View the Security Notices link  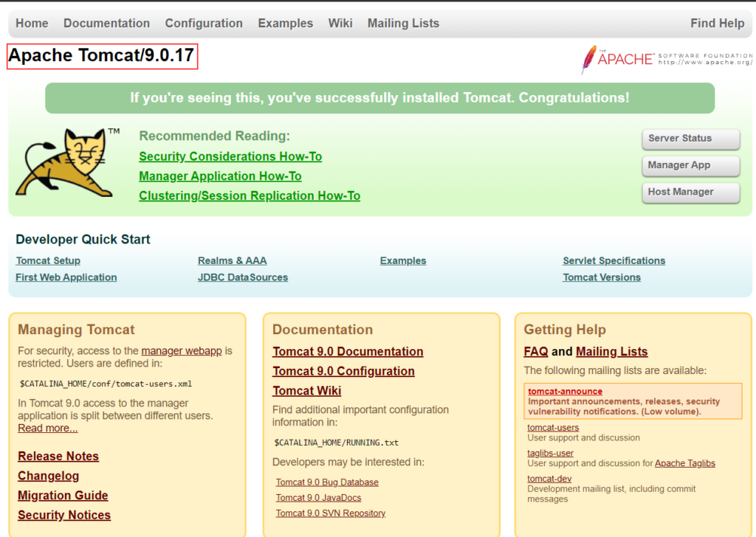[x=64, y=515]
